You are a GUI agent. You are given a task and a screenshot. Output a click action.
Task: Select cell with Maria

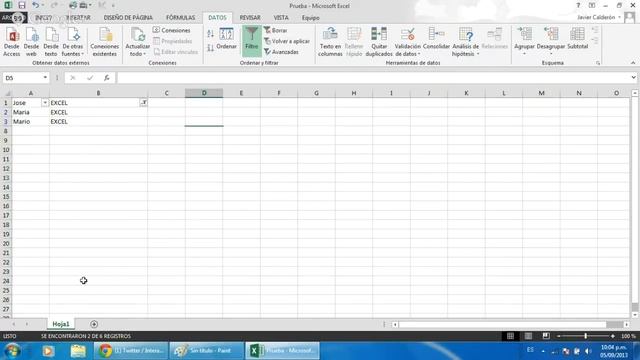tap(31, 112)
